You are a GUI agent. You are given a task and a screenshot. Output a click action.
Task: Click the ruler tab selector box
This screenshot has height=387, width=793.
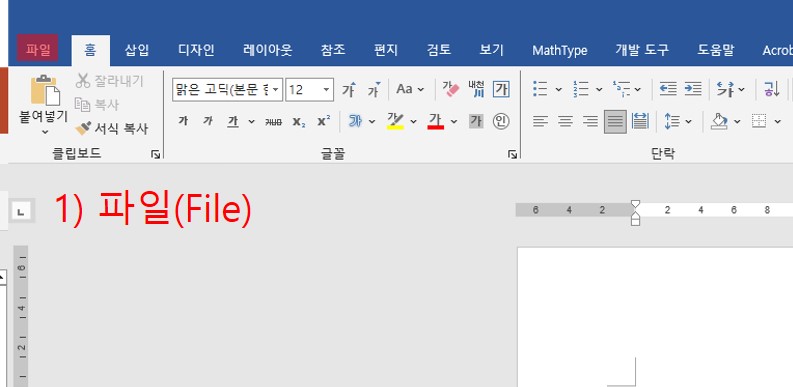(21, 212)
